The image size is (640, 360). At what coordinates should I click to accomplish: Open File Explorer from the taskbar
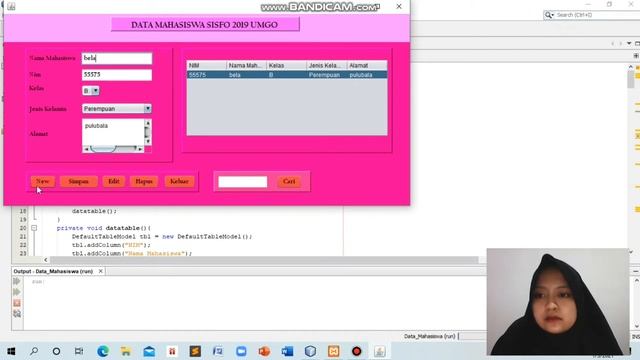click(126, 351)
